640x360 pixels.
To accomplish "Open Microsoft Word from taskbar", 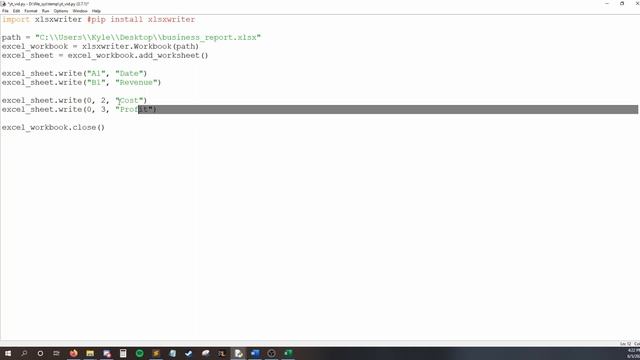I will (x=255, y=353).
